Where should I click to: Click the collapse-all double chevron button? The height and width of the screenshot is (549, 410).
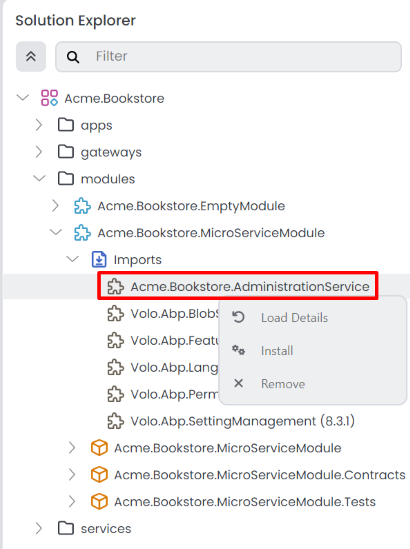pyautogui.click(x=31, y=56)
